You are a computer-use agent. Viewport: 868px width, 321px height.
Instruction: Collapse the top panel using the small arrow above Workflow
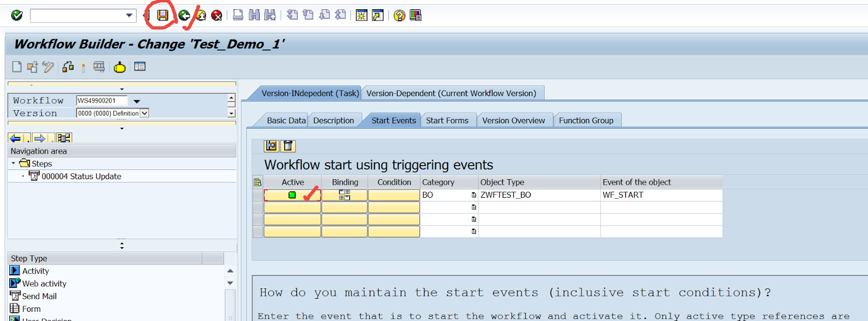coord(122,89)
